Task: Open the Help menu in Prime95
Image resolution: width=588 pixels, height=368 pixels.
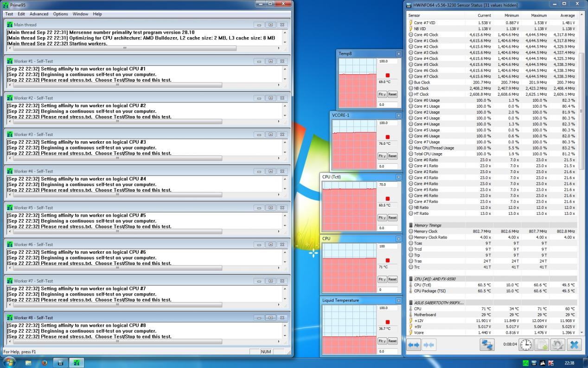Action: coord(97,14)
